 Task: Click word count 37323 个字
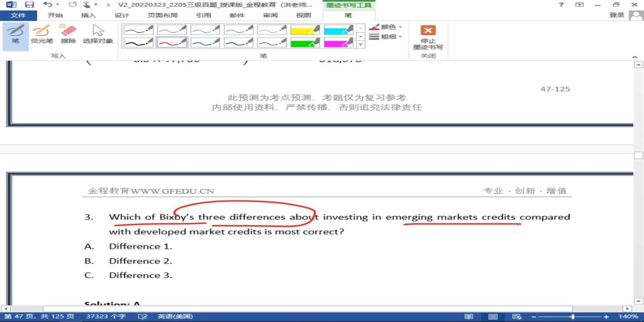pos(106,317)
